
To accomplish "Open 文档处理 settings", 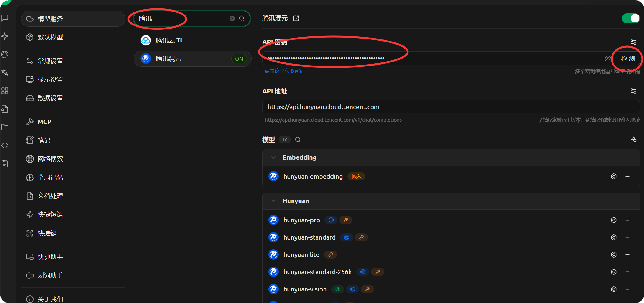I will click(x=73, y=196).
